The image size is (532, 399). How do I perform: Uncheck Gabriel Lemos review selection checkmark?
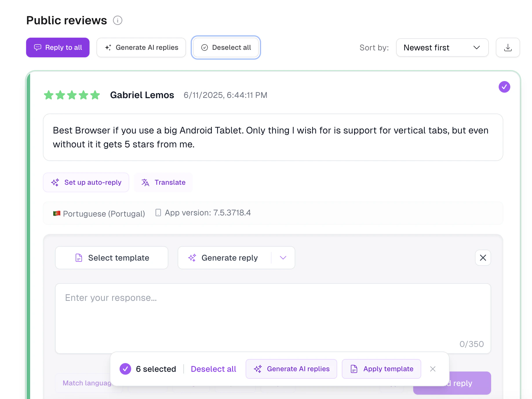(504, 87)
